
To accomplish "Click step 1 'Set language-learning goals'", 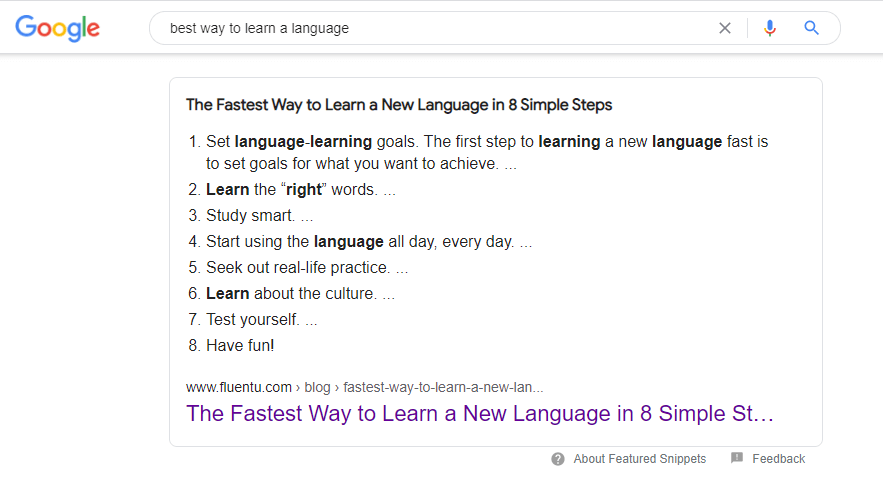I will tap(486, 142).
